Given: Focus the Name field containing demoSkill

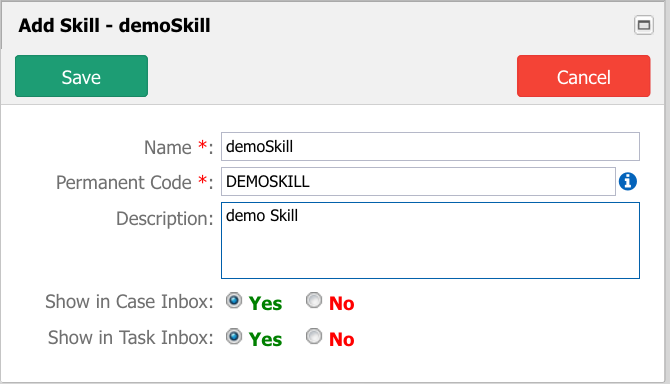Looking at the screenshot, I should [x=430, y=147].
